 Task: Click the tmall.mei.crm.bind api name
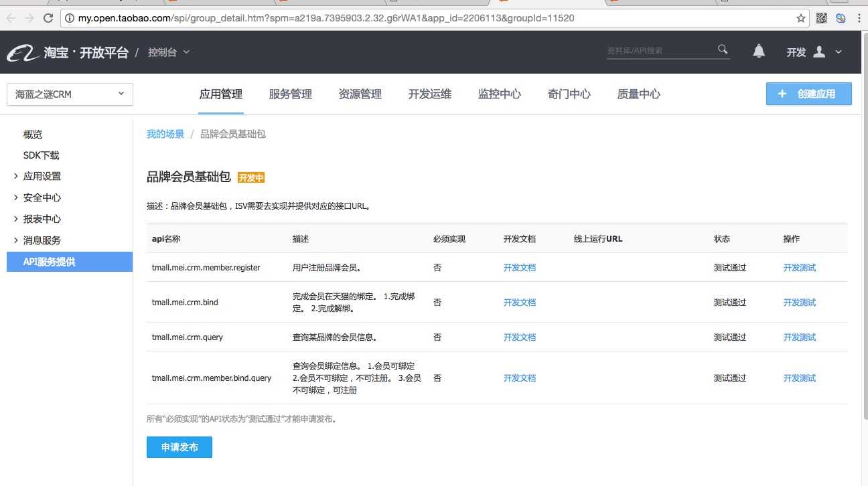coord(185,303)
